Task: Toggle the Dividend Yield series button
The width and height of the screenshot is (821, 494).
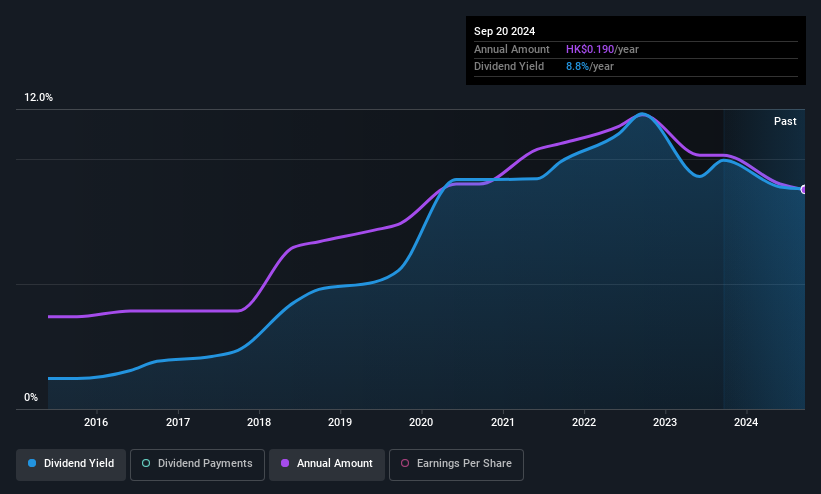Action: coord(71,464)
